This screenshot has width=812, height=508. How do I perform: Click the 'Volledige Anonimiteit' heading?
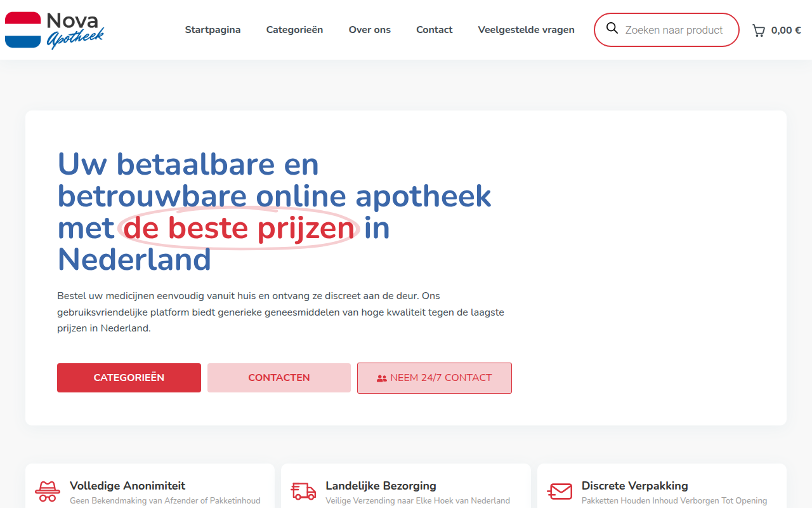[x=128, y=486]
